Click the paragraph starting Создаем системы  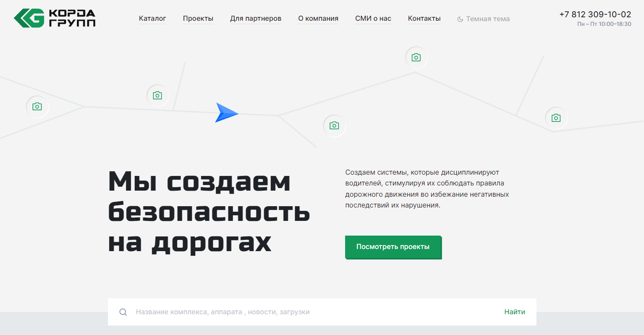[x=427, y=189]
